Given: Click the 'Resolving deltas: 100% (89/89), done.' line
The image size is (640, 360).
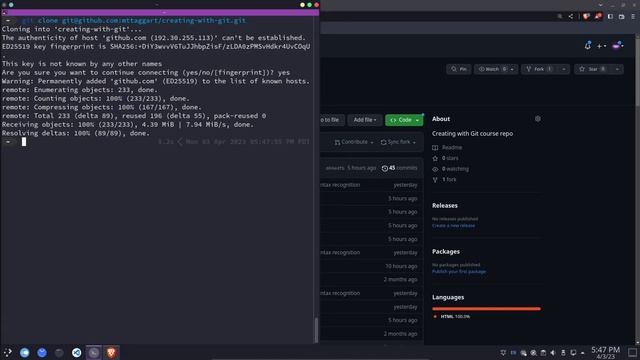Looking at the screenshot, I should (x=76, y=133).
